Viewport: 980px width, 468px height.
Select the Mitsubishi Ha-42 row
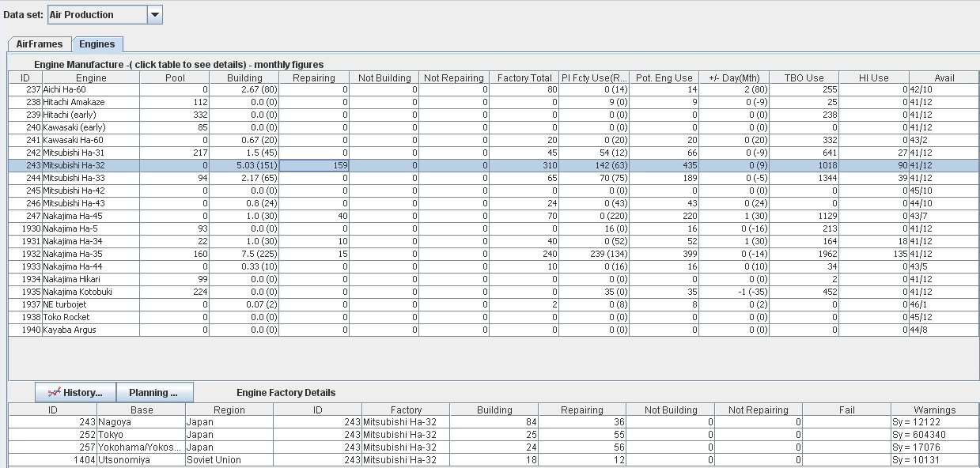pyautogui.click(x=494, y=191)
